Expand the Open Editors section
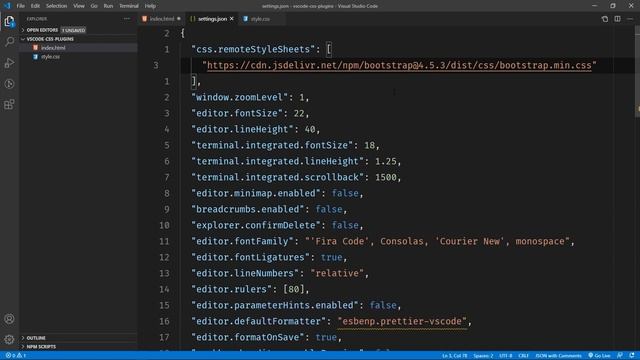The height and width of the screenshot is (360, 640). click(42, 30)
